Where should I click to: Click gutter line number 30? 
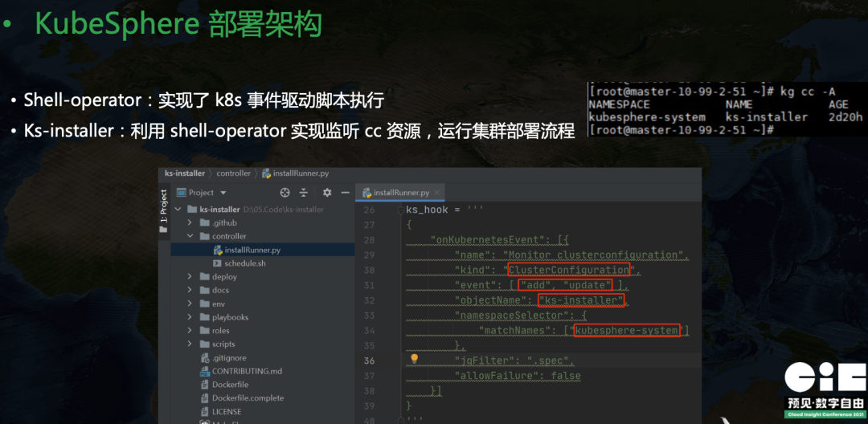[x=369, y=271]
